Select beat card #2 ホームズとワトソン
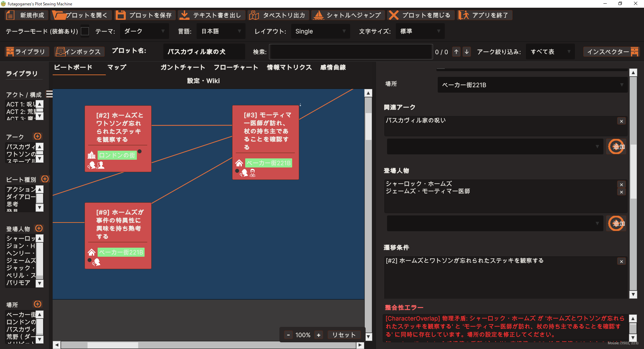 click(118, 139)
